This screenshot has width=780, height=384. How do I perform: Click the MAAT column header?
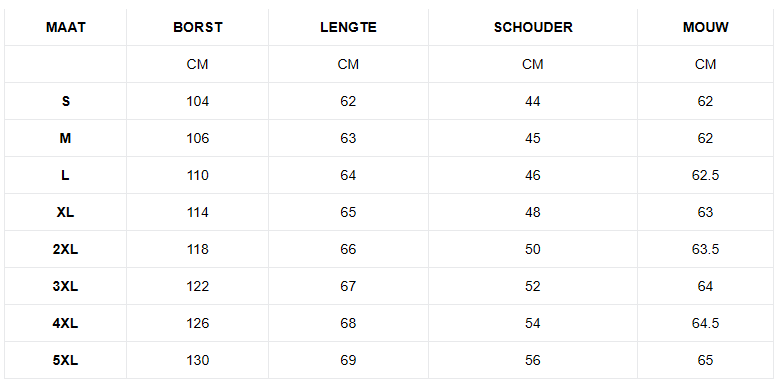66,27
